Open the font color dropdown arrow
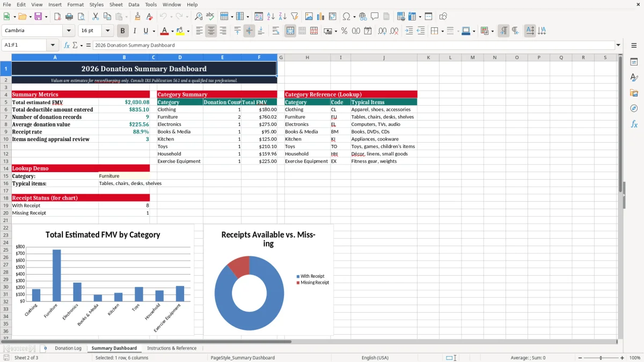The height and width of the screenshot is (362, 644). point(172,31)
